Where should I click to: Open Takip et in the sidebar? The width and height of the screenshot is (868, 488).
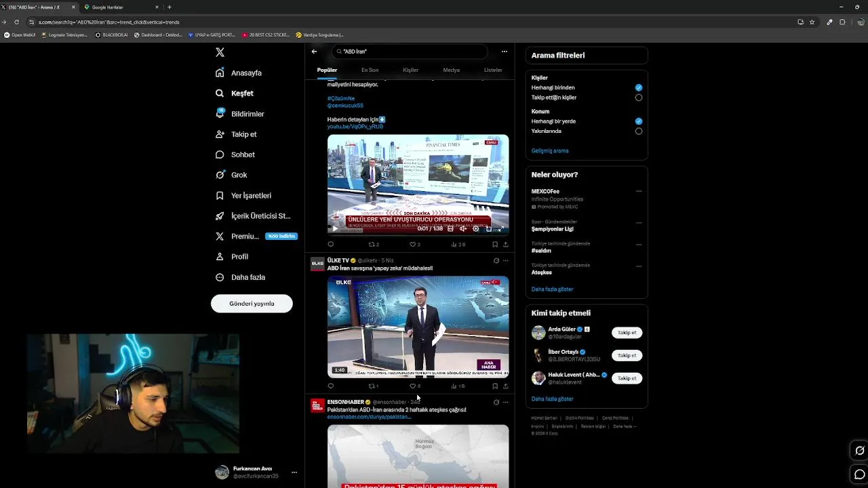pyautogui.click(x=236, y=134)
